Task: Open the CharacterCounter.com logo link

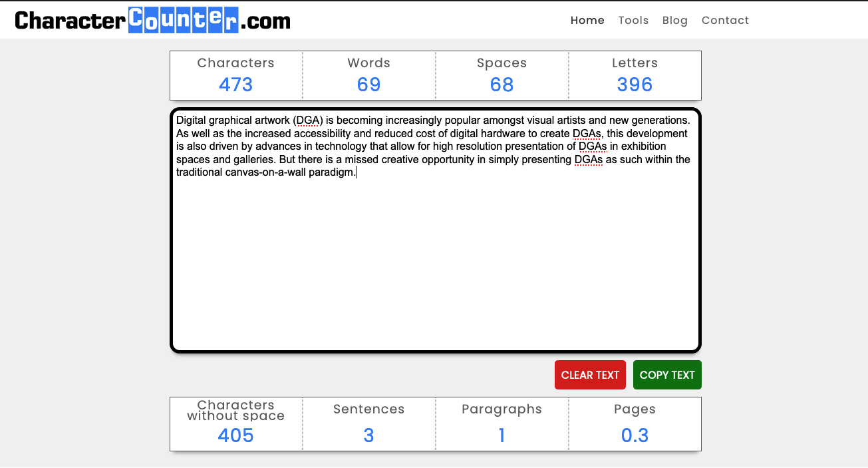Action: tap(153, 20)
